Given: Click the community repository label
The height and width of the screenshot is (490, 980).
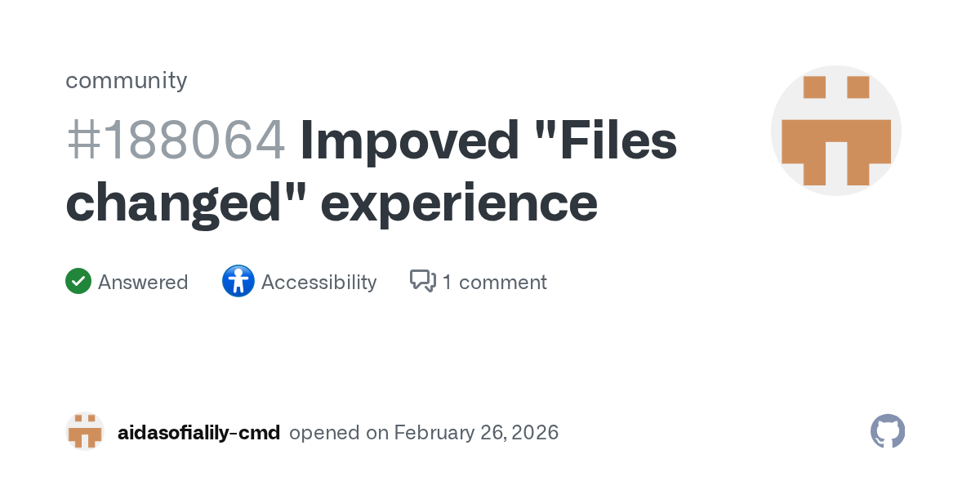Looking at the screenshot, I should pos(126,80).
